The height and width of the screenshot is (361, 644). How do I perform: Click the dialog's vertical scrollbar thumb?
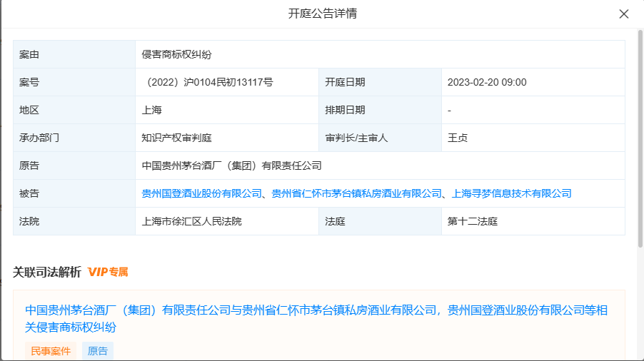(x=640, y=138)
